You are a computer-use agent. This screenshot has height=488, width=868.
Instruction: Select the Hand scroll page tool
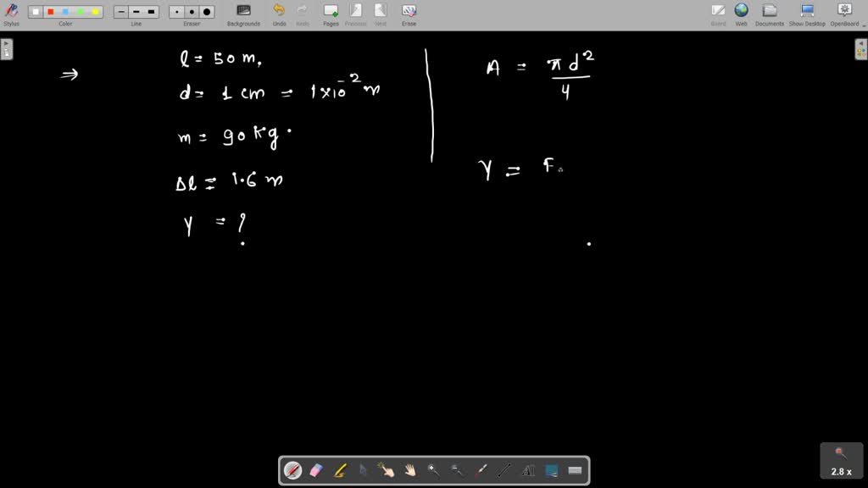click(410, 470)
